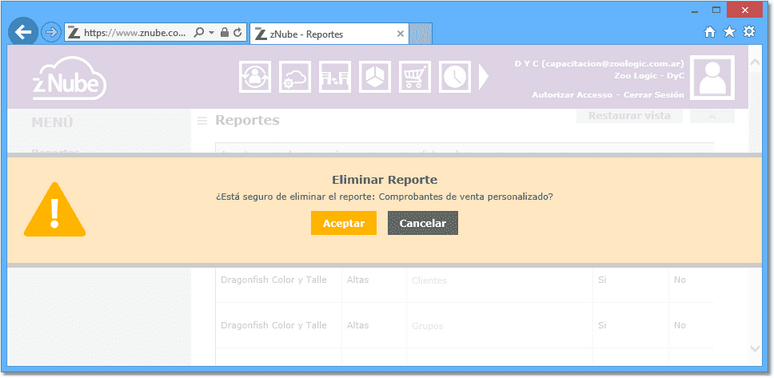
Task: Open the 3D box products icon
Action: click(x=375, y=77)
